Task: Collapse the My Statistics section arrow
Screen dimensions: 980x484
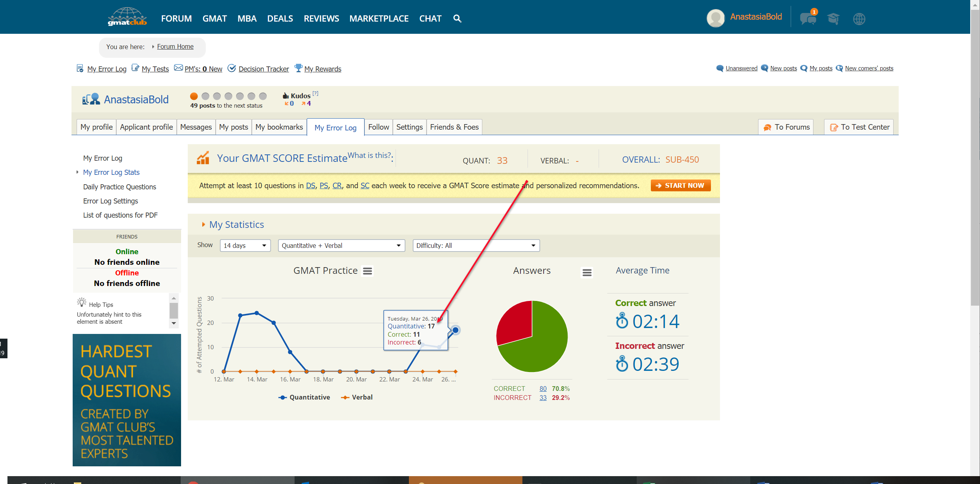Action: tap(203, 224)
